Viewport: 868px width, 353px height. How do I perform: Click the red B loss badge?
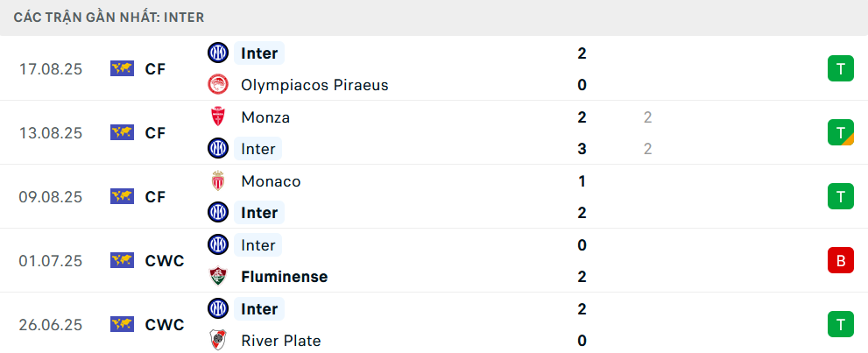click(840, 260)
